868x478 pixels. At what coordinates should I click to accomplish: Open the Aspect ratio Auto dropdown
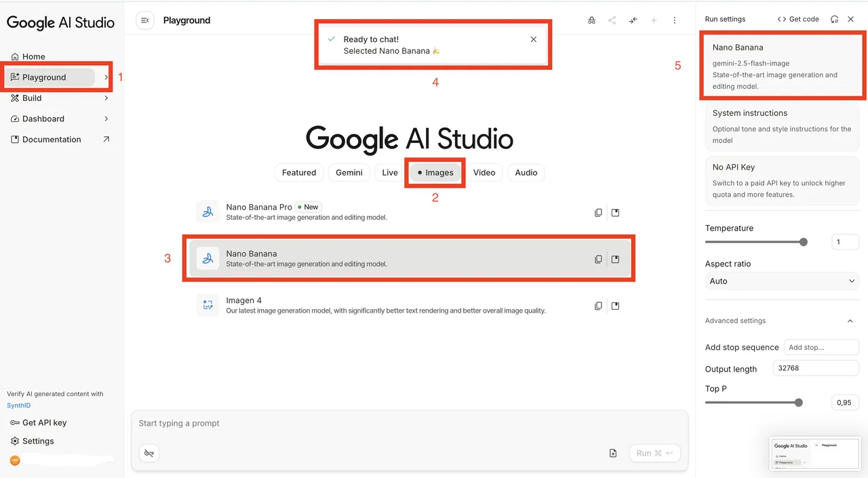pyautogui.click(x=782, y=281)
